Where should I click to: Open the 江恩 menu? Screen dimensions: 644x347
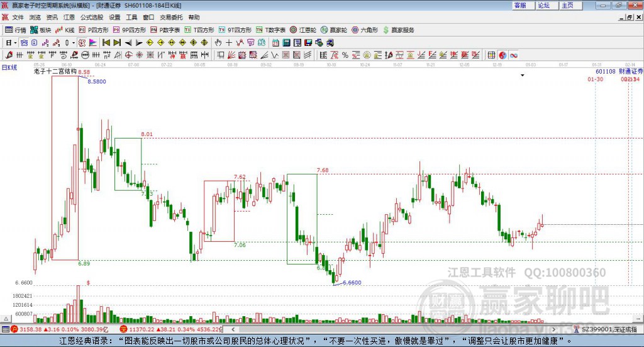pos(69,17)
